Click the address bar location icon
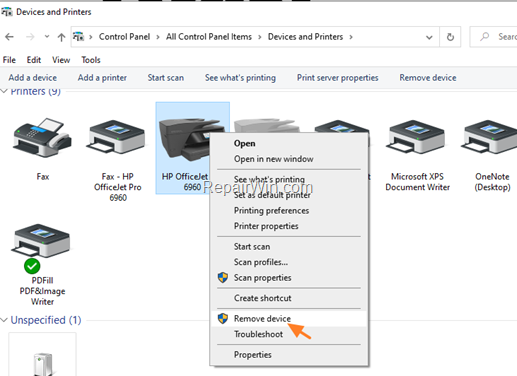This screenshot has height=376, width=517. click(x=79, y=36)
